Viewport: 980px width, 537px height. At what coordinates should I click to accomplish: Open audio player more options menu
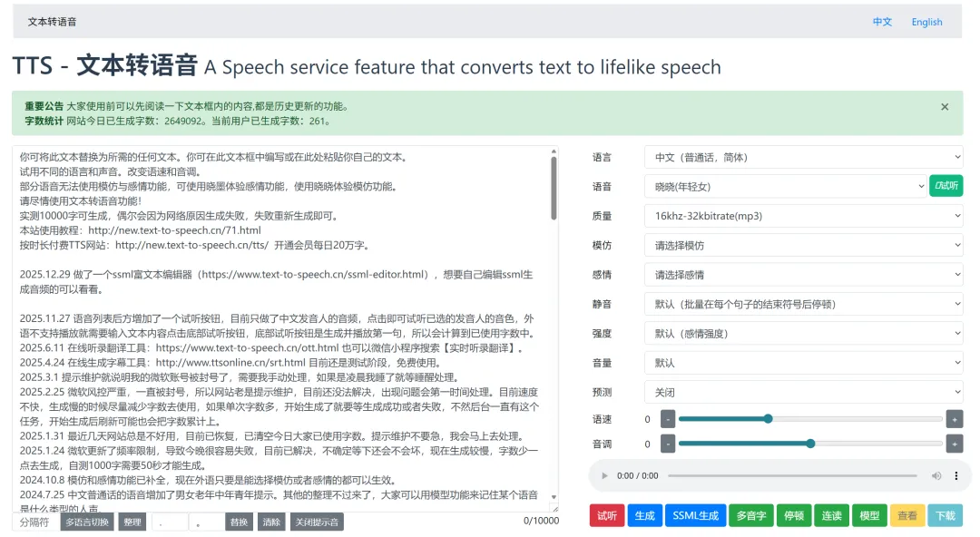click(x=956, y=475)
